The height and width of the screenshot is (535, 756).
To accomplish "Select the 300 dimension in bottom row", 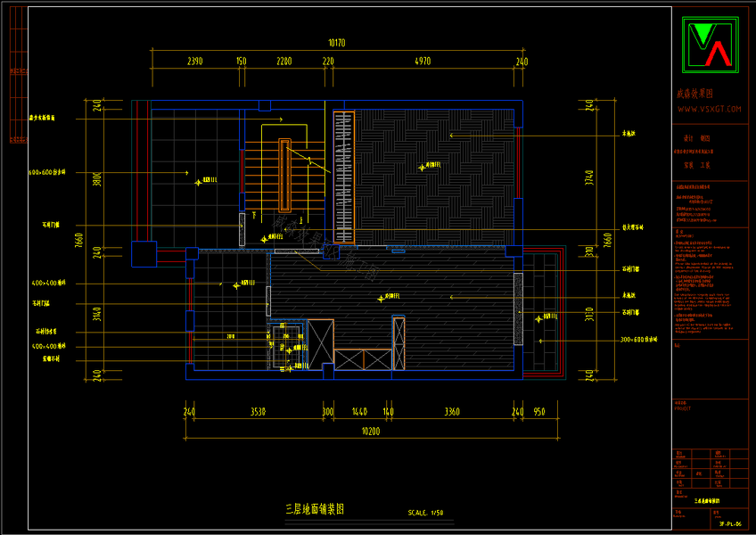I will [328, 411].
